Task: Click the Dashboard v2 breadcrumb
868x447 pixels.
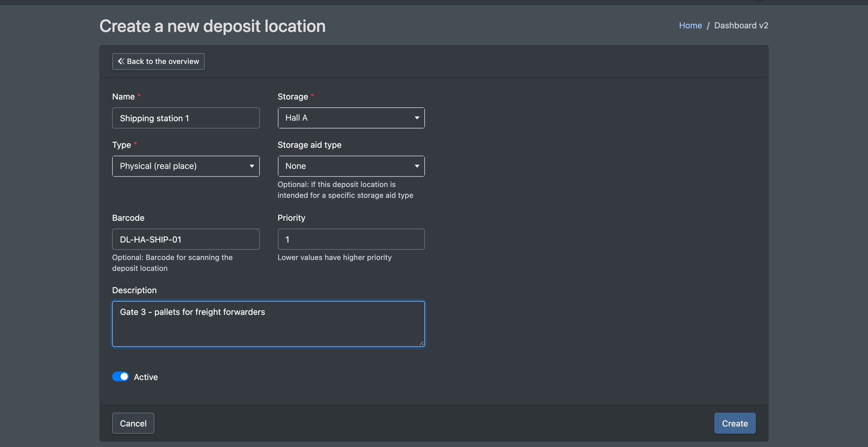Action: 741,26
